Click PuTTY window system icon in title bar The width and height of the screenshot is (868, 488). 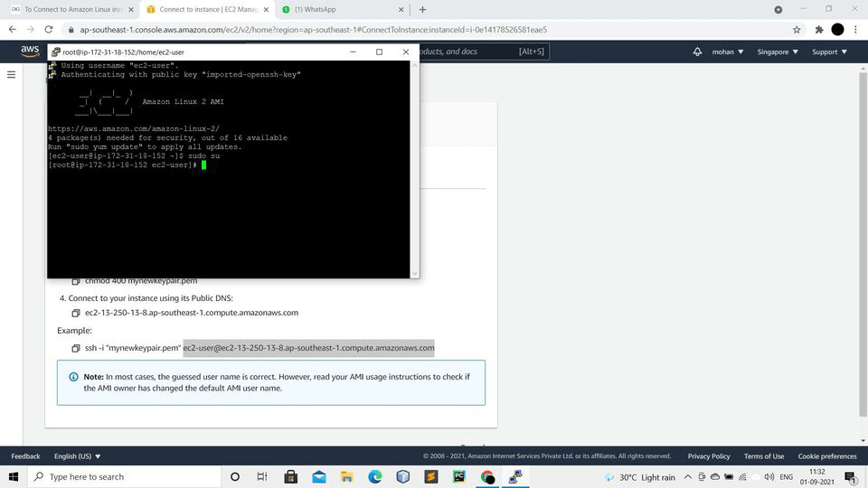pyautogui.click(x=55, y=52)
